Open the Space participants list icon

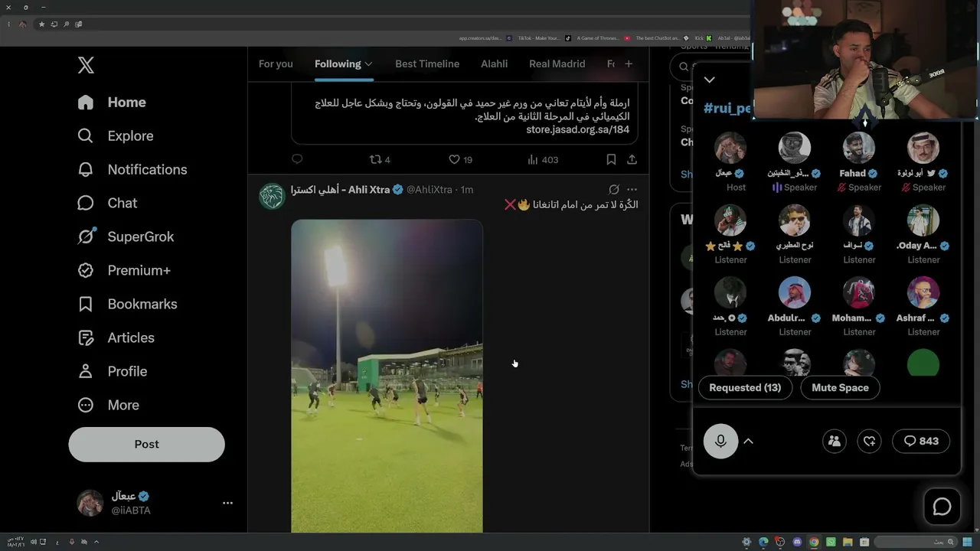click(x=835, y=441)
